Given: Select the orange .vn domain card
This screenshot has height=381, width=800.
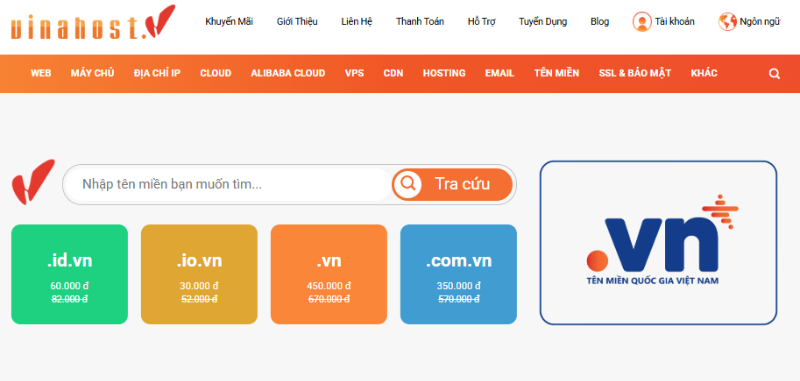Looking at the screenshot, I should [329, 274].
